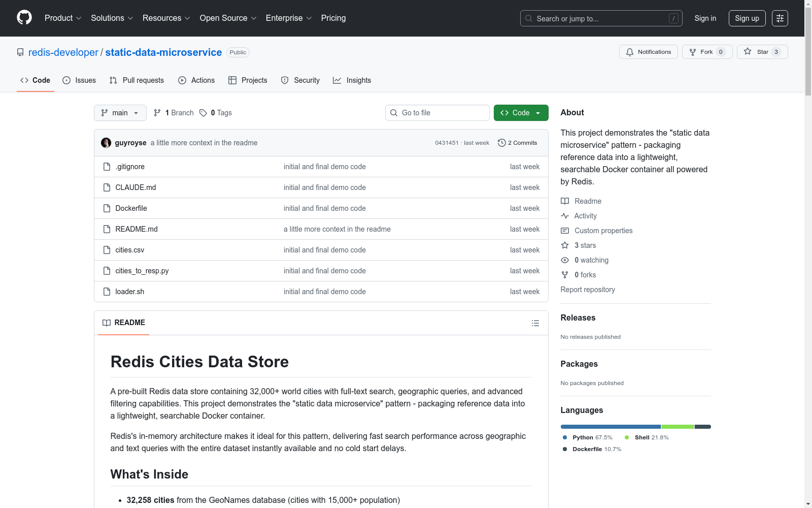Switch to the Pull requests tab
This screenshot has height=508, width=812.
pos(137,80)
